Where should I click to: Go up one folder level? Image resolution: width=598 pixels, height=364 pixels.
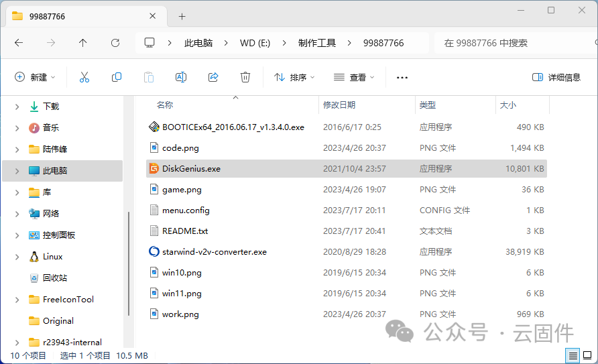pos(82,43)
